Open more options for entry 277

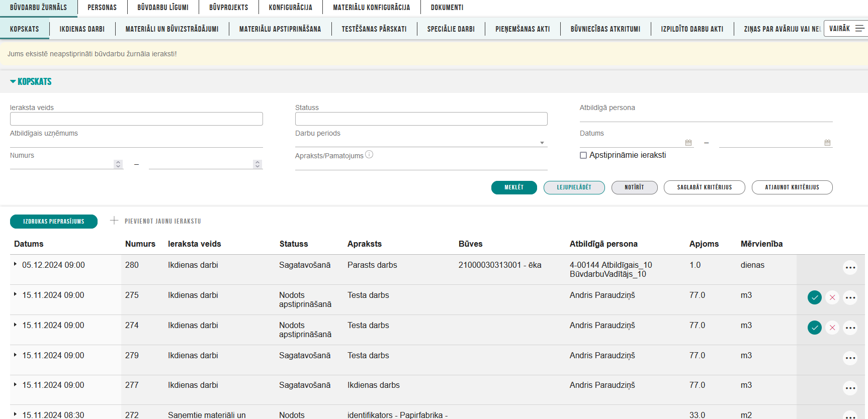click(x=850, y=388)
